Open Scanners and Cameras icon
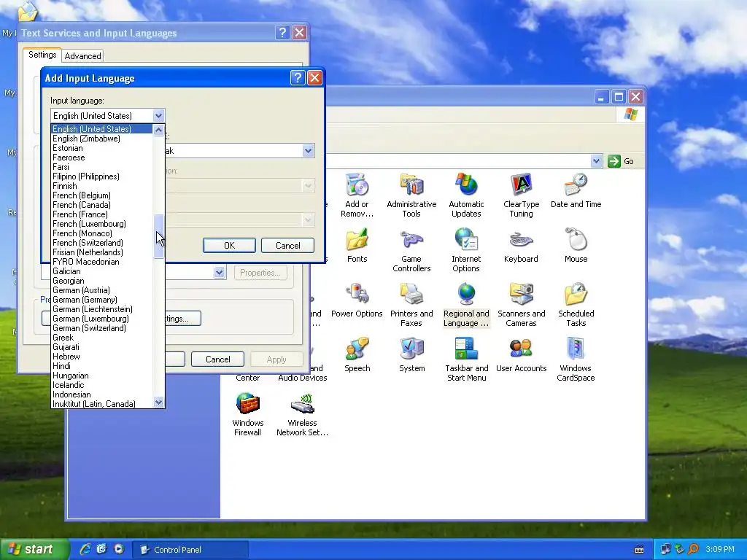This screenshot has width=747, height=560. click(521, 305)
